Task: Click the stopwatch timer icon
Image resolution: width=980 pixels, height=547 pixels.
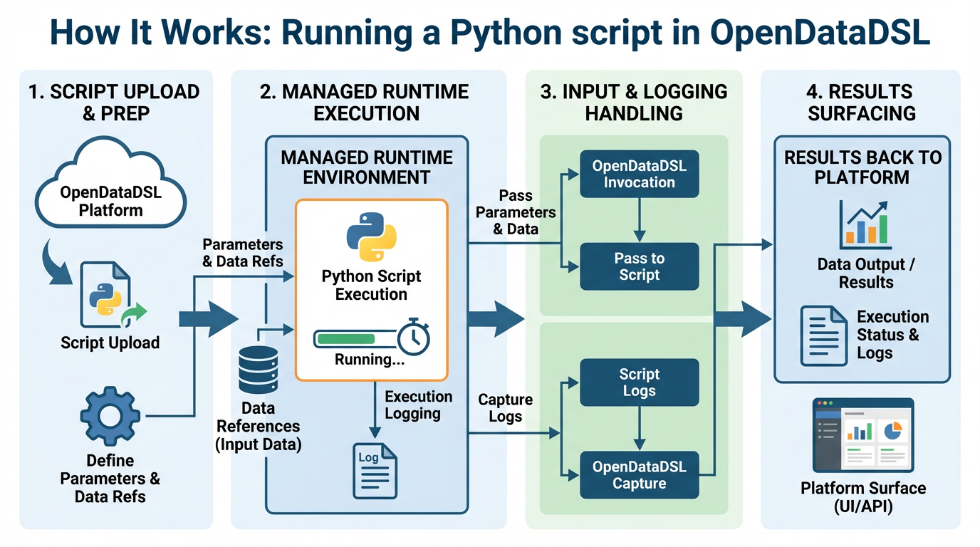Action: pyautogui.click(x=414, y=336)
